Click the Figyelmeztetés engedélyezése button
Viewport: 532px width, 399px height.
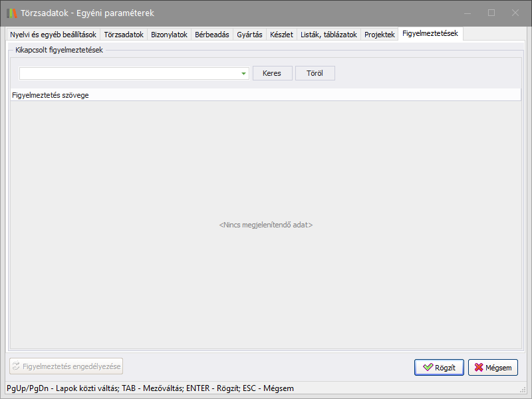[66, 366]
